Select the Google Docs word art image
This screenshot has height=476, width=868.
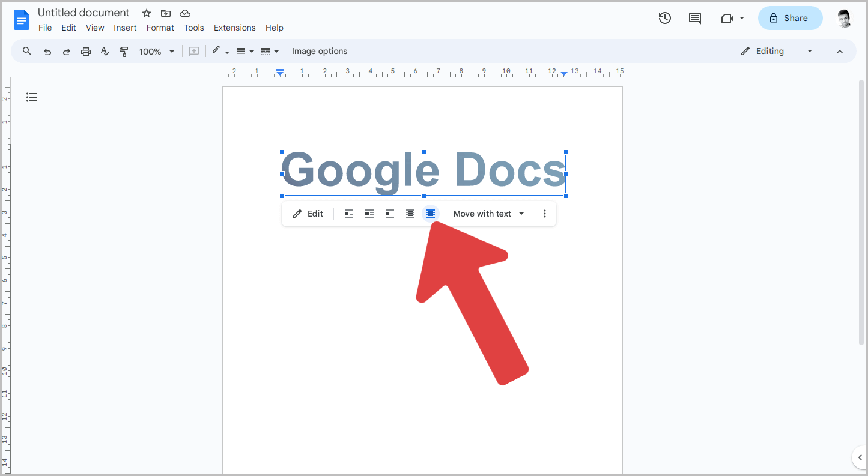pyautogui.click(x=424, y=174)
